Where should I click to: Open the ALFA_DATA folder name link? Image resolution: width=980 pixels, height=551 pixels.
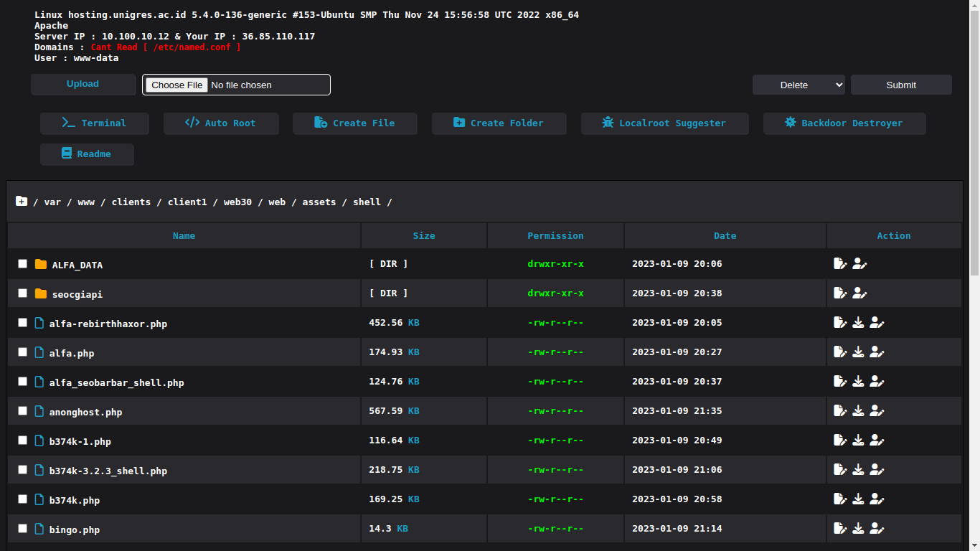point(77,265)
